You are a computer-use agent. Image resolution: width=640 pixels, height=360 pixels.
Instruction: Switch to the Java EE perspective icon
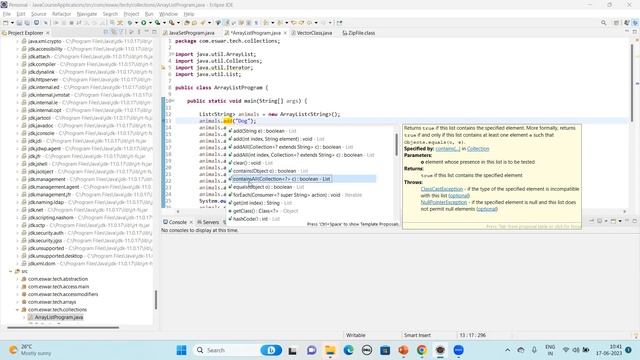(627, 23)
